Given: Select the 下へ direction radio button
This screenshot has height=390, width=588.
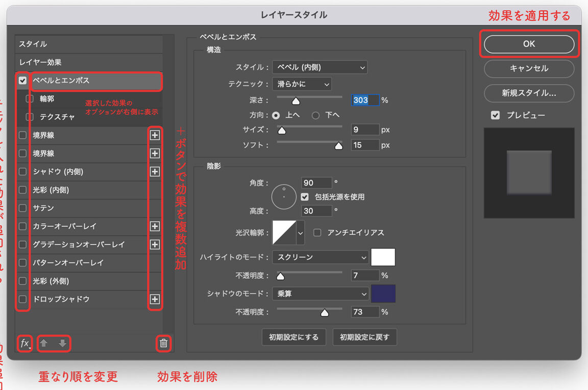Looking at the screenshot, I should pos(316,115).
